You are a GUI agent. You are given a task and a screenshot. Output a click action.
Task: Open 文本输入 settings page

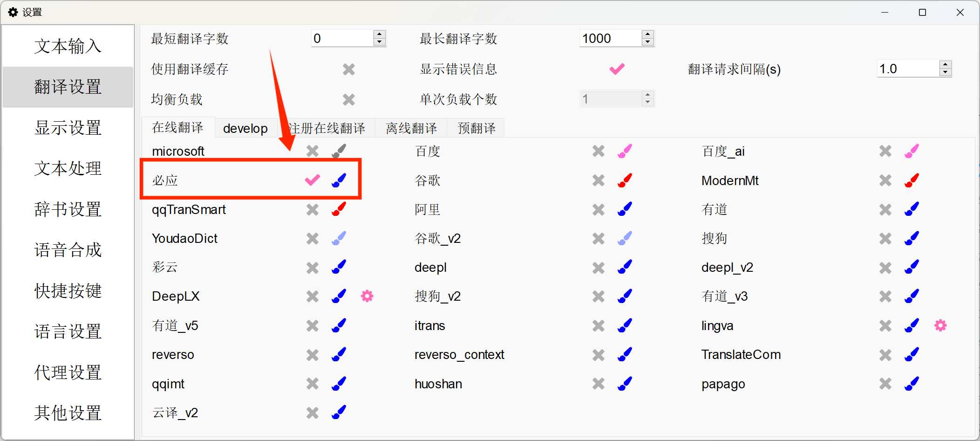tap(68, 46)
